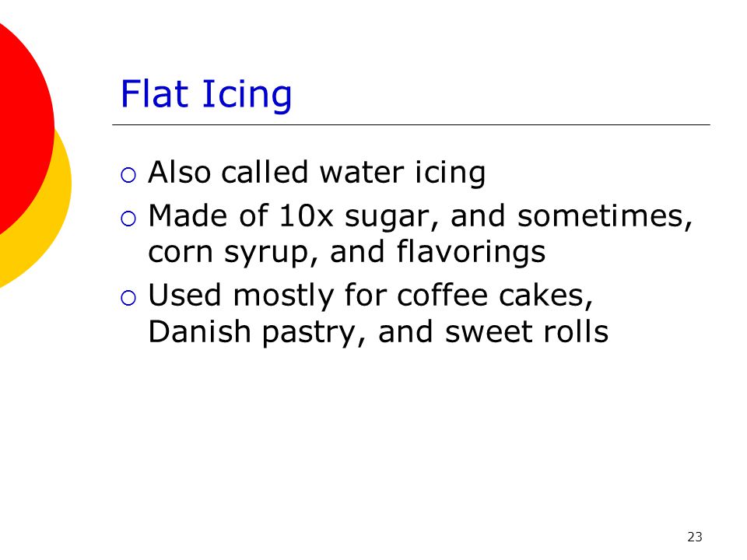Click the word flavorings
Viewport: 747px width, 560px height.
coord(472,252)
